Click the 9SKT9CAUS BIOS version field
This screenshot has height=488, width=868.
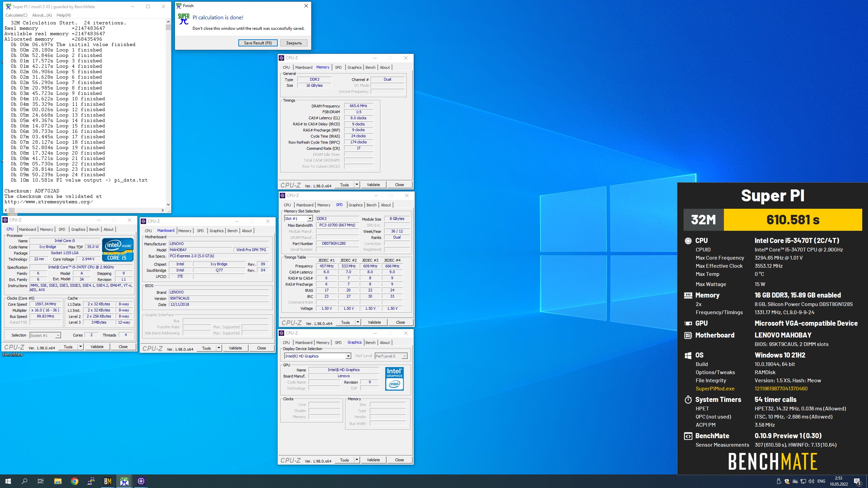coord(219,299)
